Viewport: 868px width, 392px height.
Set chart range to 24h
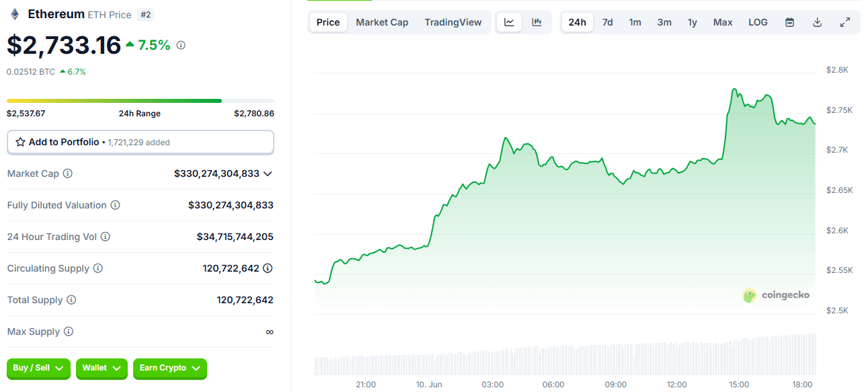[x=577, y=22]
